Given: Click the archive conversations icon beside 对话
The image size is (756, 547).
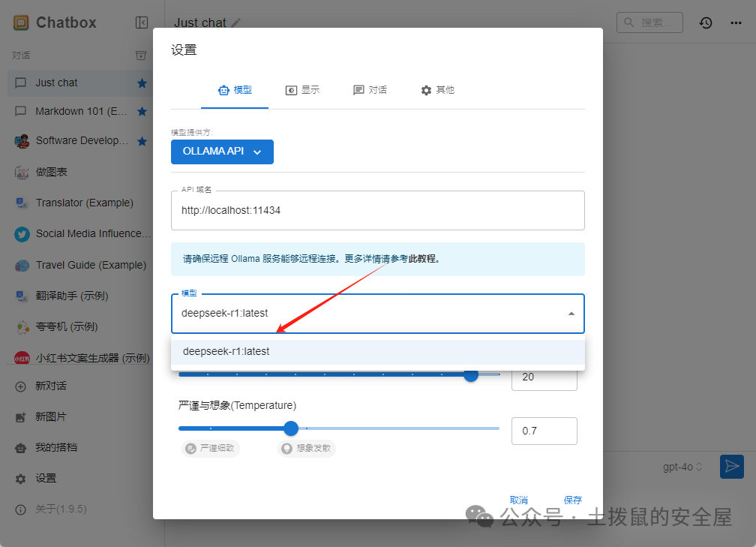Looking at the screenshot, I should (x=141, y=56).
